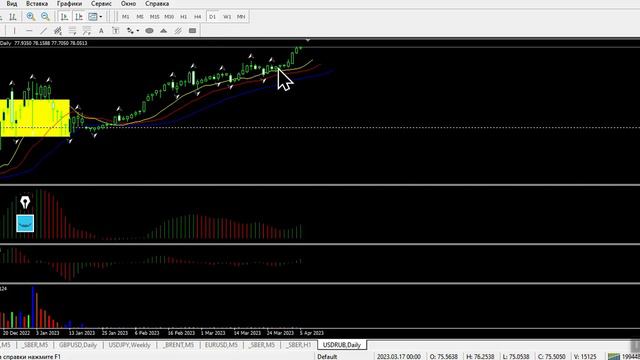Viewport: 640px width, 360px height.
Task: Click the Daily OHLC header text on chart
Action: tap(43, 43)
